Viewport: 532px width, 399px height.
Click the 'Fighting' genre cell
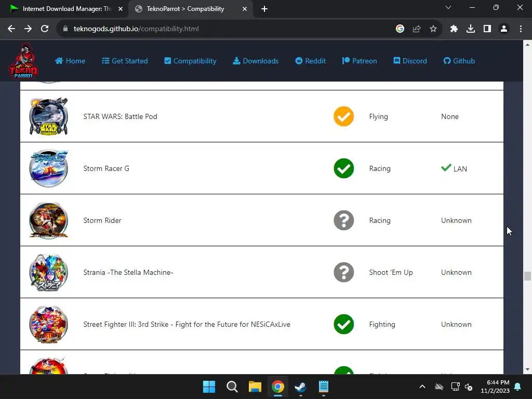[382, 324]
